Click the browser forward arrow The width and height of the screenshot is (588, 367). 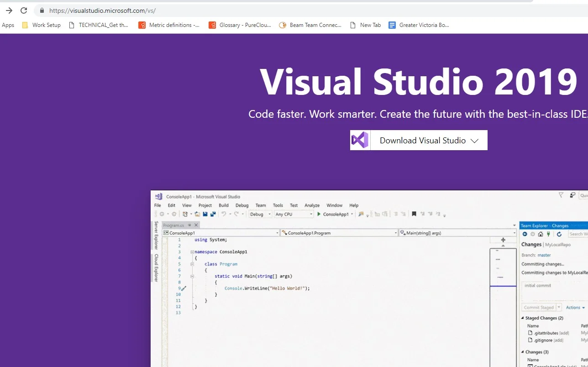coord(9,10)
